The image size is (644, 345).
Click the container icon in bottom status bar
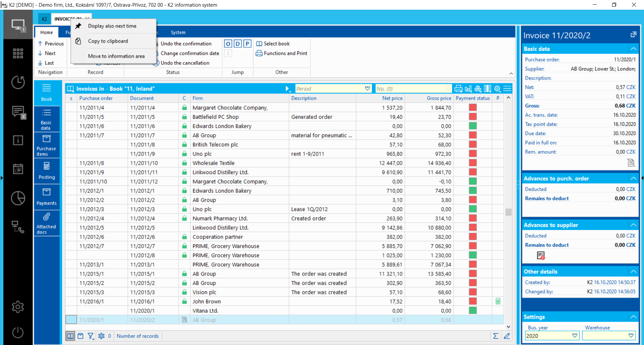coord(81,336)
